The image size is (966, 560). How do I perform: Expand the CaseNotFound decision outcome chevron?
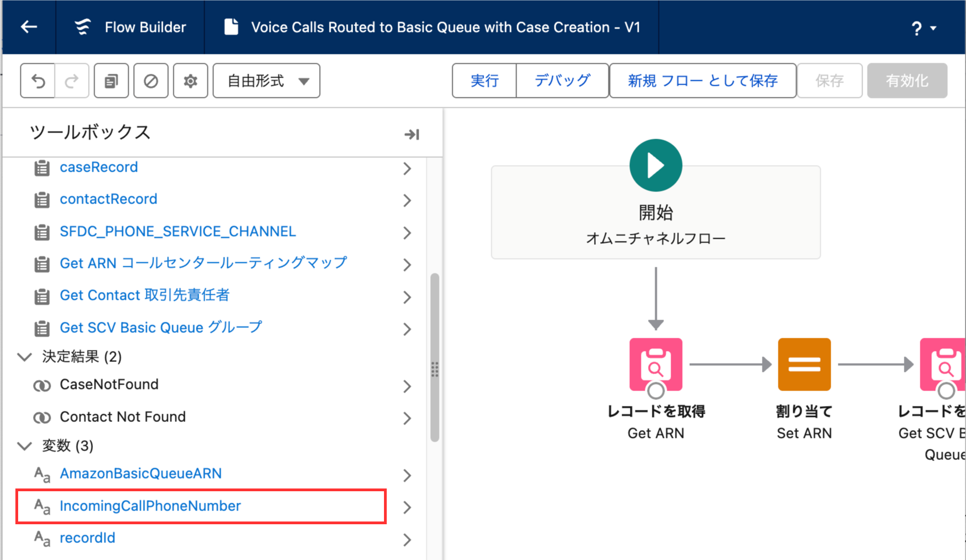pos(407,386)
